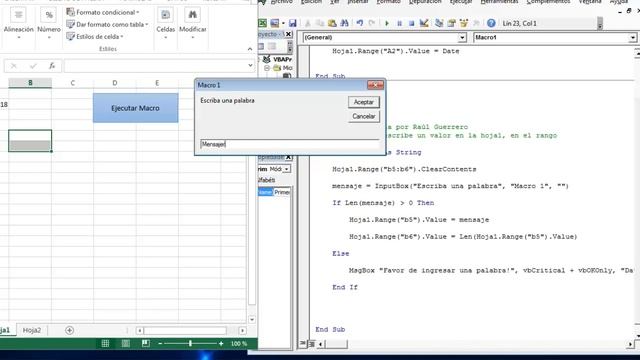Open the Insert UserForm dropdown arrow
The width and height of the screenshot is (640, 360).
click(283, 23)
